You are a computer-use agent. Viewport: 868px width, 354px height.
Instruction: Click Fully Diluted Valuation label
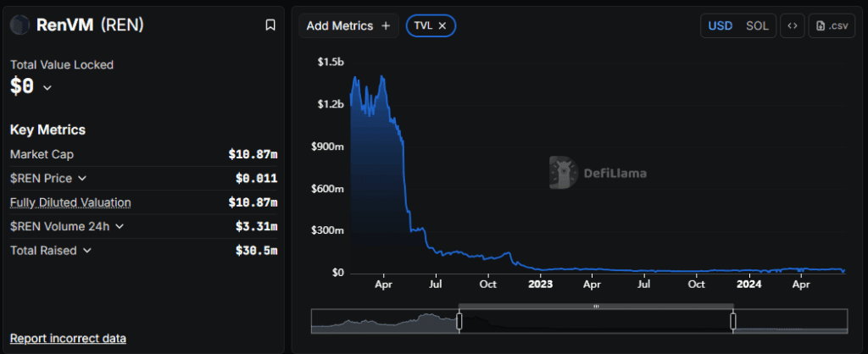click(70, 202)
